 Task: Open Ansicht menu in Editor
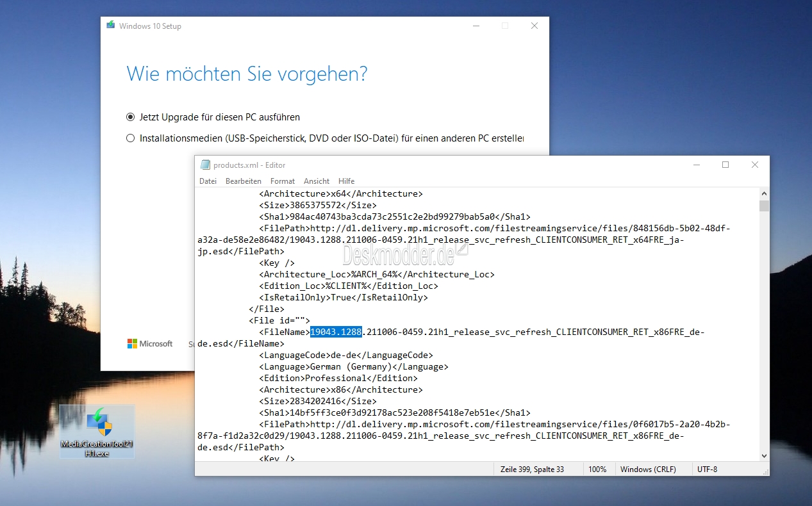pos(317,181)
